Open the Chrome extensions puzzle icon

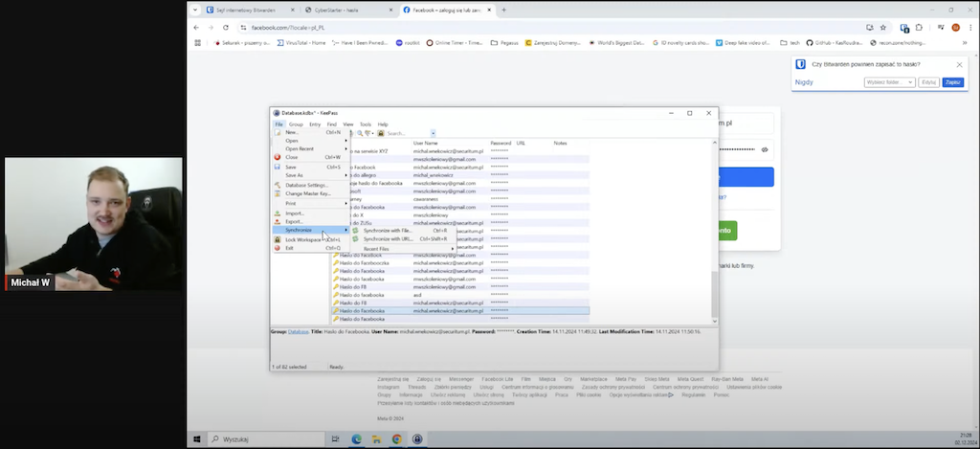pyautogui.click(x=918, y=27)
